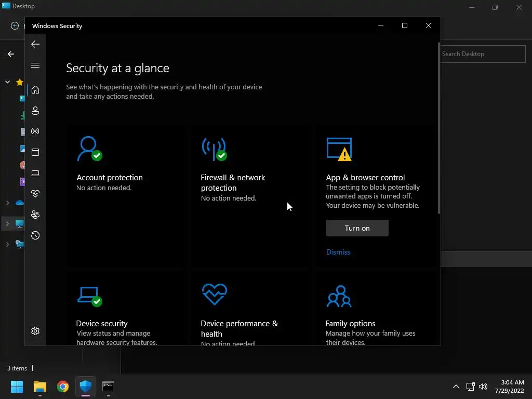Open Firewall & network sidebar icon
Screen dimensions: 532x399
pyautogui.click(x=35, y=131)
